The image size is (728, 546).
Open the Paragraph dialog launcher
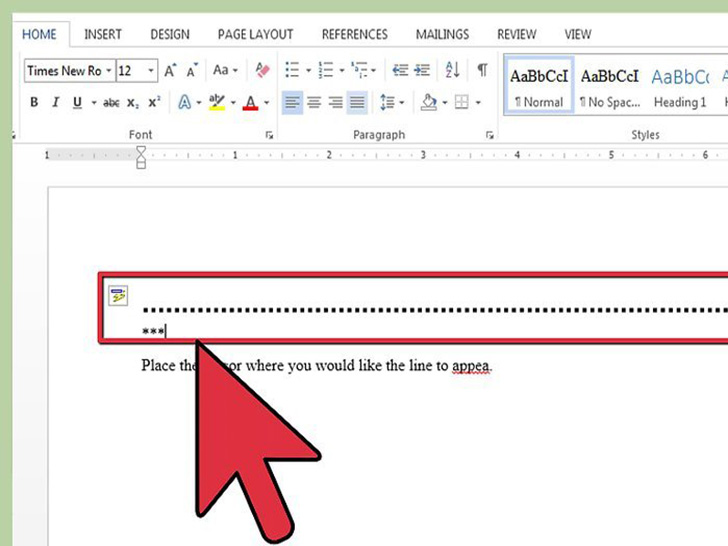(x=489, y=135)
